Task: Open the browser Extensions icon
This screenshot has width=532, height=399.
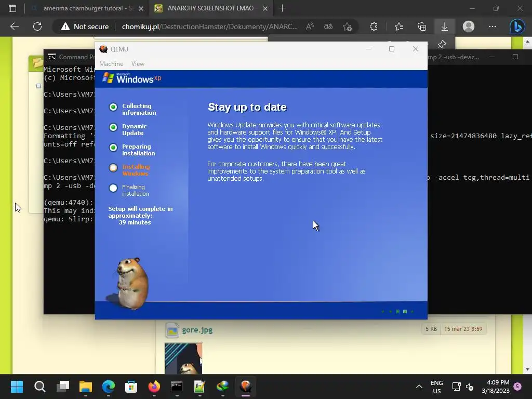Action: [x=374, y=26]
